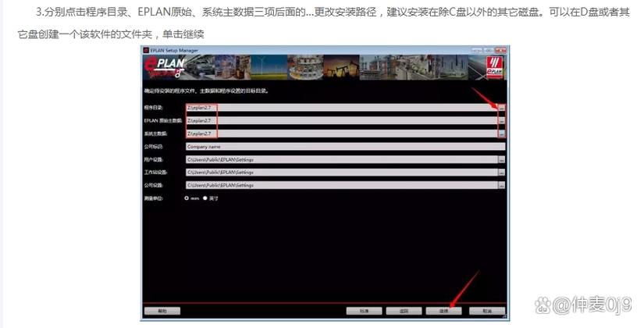Click the 标准 button
The image size is (644, 328).
click(365, 311)
